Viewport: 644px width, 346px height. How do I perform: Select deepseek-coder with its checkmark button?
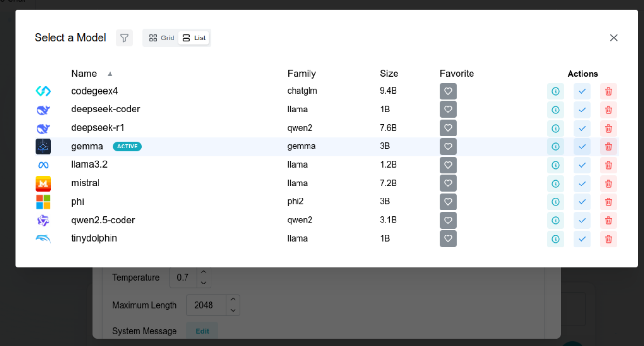(582, 110)
